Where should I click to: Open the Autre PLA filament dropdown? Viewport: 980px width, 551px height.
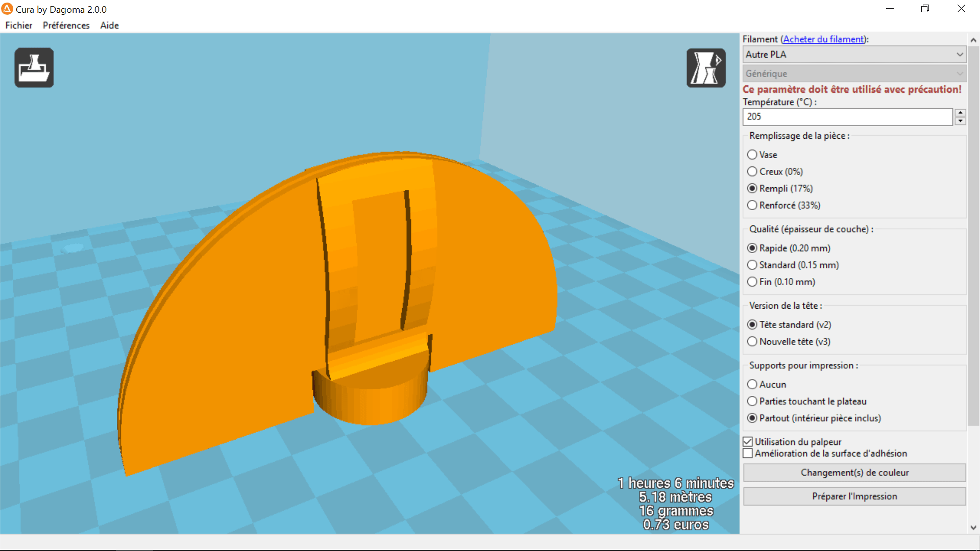(x=854, y=55)
